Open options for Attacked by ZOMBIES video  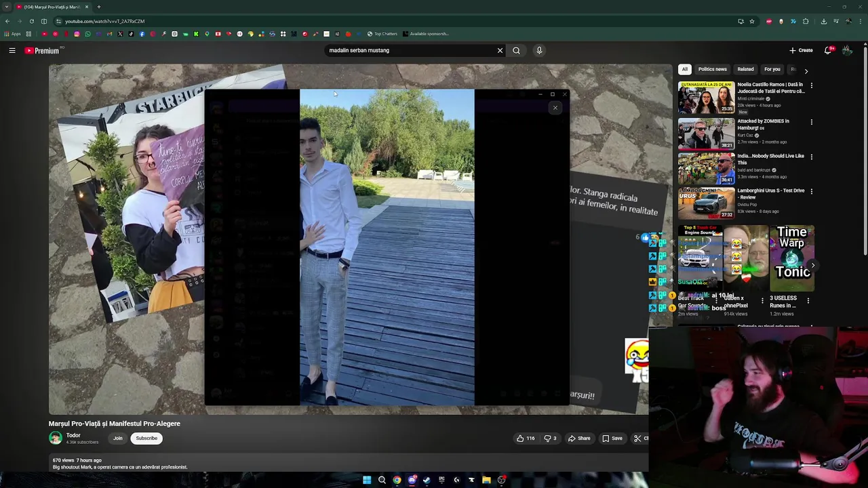[x=811, y=122]
